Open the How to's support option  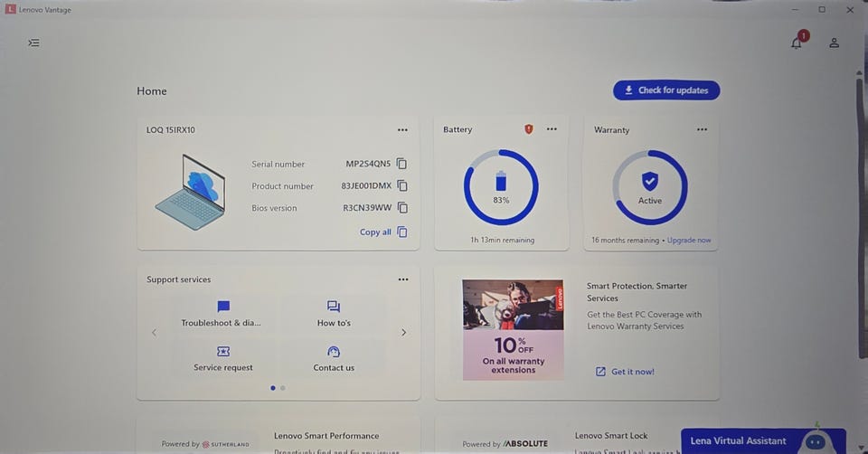334,314
